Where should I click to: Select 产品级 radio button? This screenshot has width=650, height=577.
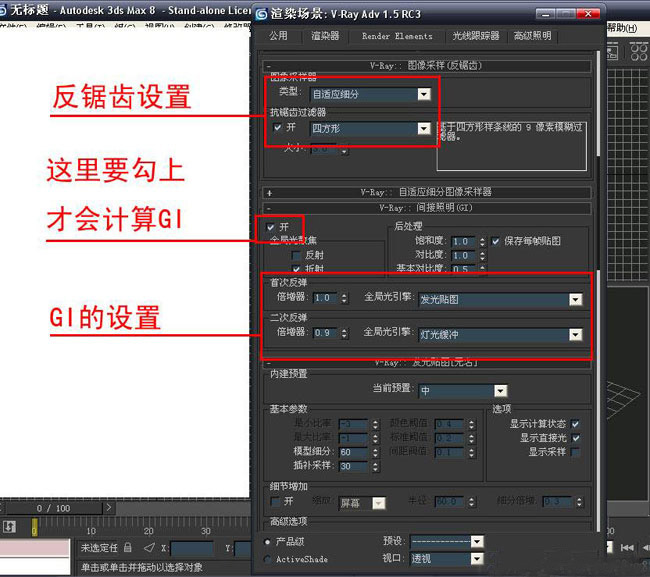click(x=267, y=542)
